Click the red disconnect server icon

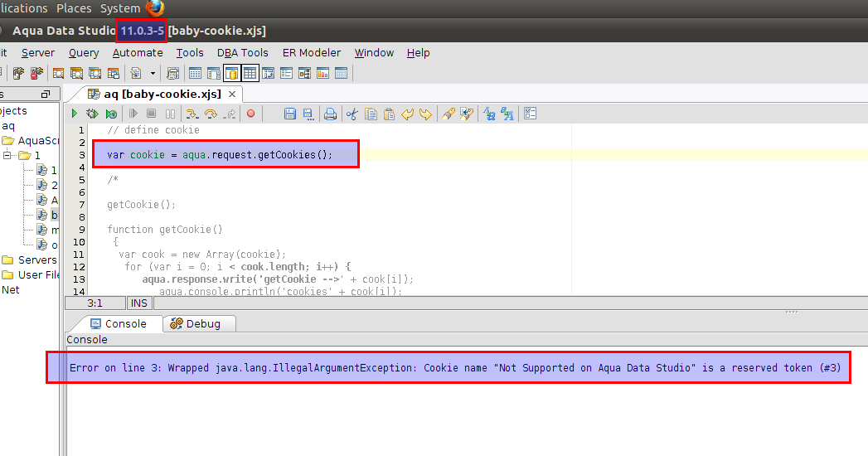(36, 73)
